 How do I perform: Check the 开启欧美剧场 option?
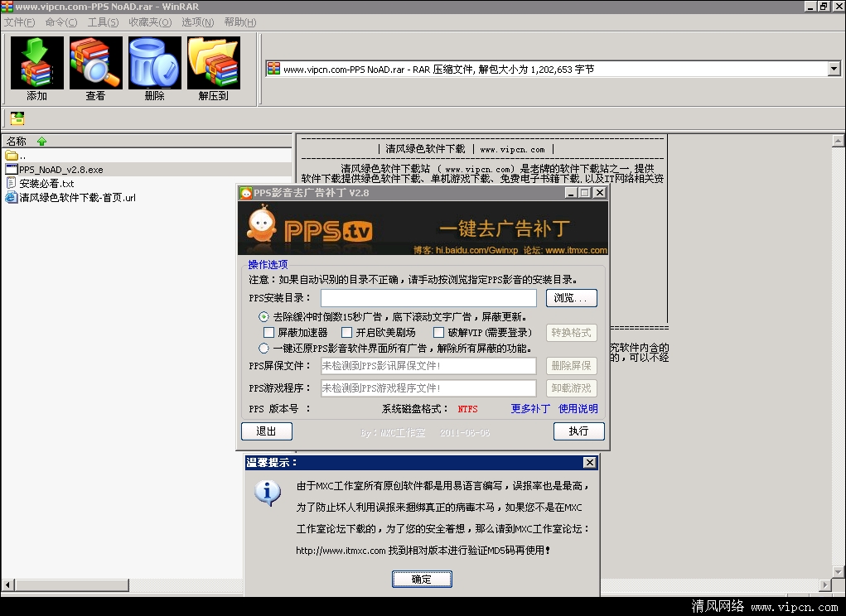[347, 333]
